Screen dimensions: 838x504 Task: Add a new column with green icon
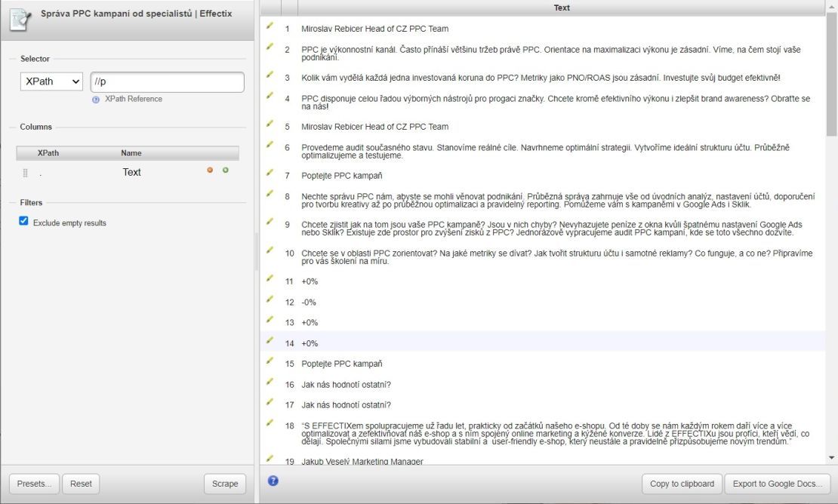tap(226, 171)
